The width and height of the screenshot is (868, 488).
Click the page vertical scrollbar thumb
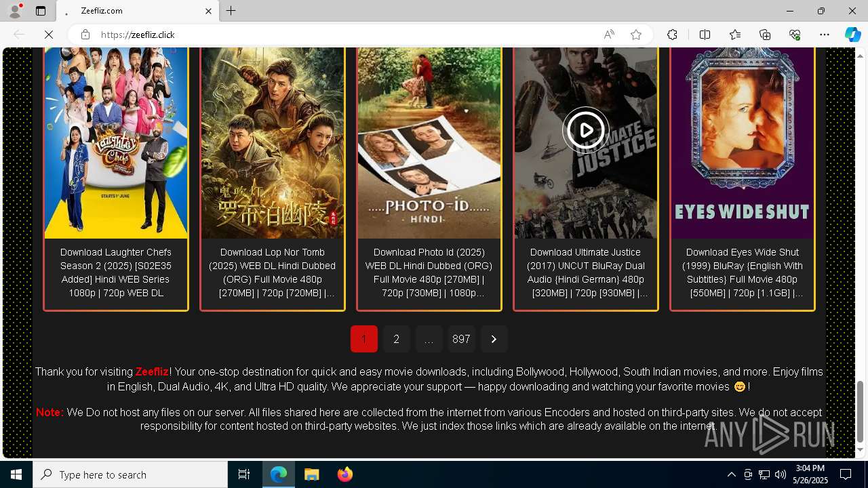click(x=860, y=411)
